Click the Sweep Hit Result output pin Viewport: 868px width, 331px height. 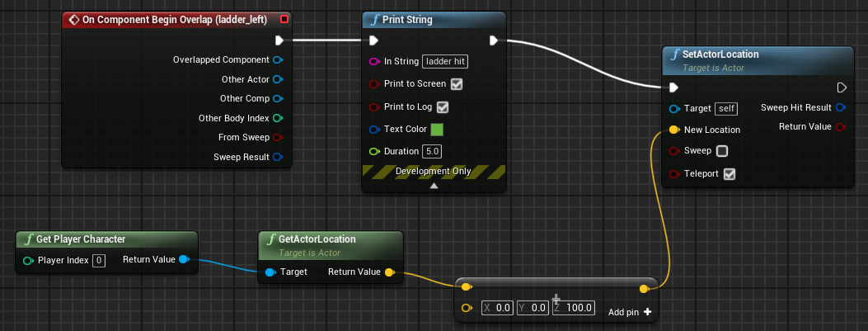(x=840, y=107)
